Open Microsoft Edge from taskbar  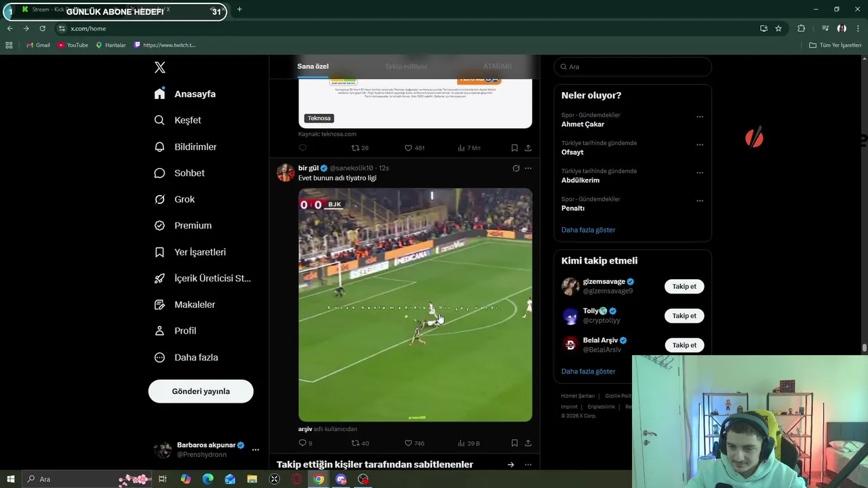tap(208, 479)
